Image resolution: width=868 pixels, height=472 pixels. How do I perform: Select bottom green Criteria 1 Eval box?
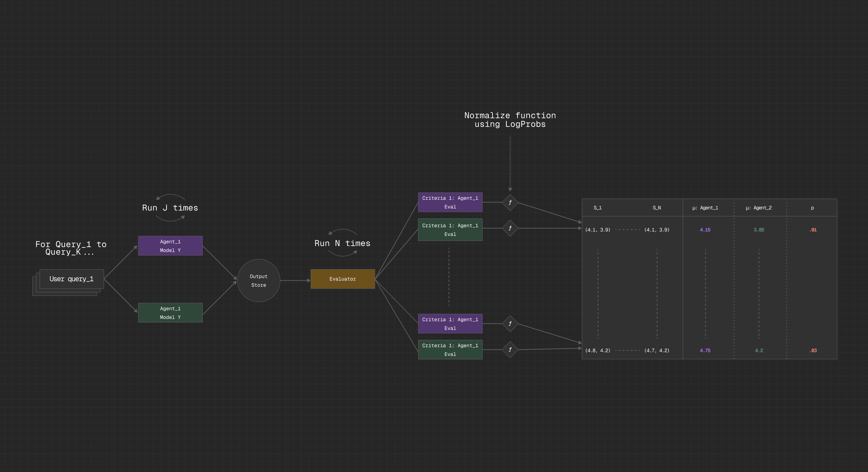point(450,350)
